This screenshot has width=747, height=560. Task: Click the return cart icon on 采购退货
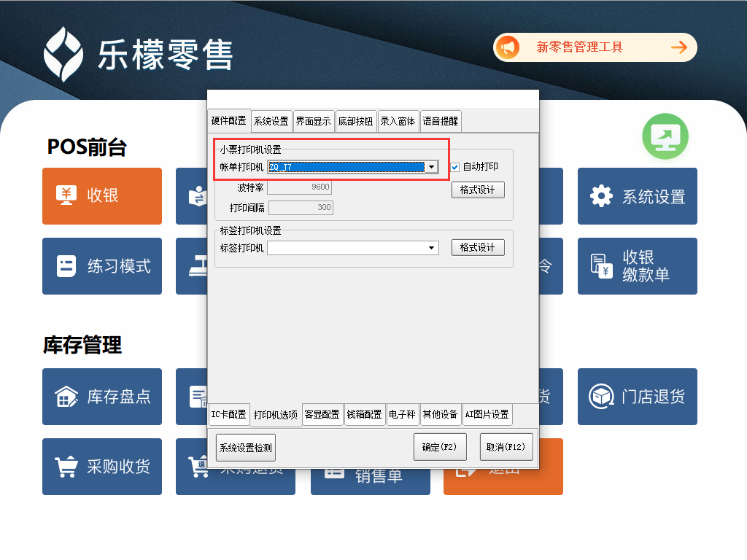coord(198,469)
